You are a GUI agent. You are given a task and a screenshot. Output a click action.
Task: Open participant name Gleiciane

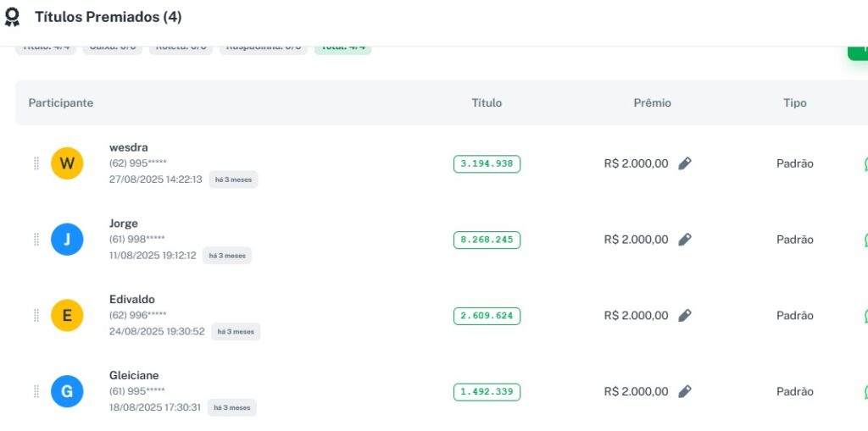(134, 376)
